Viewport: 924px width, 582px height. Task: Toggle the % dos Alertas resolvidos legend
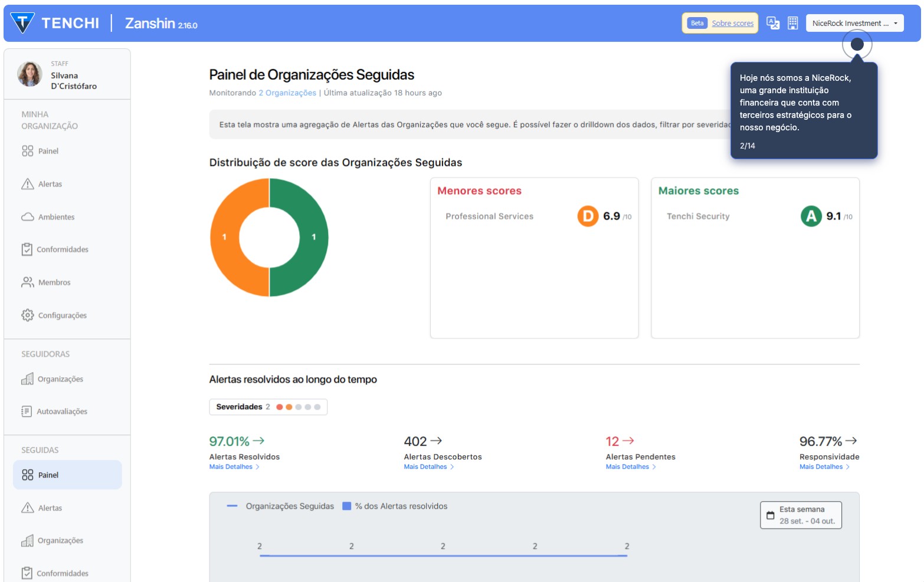[395, 506]
